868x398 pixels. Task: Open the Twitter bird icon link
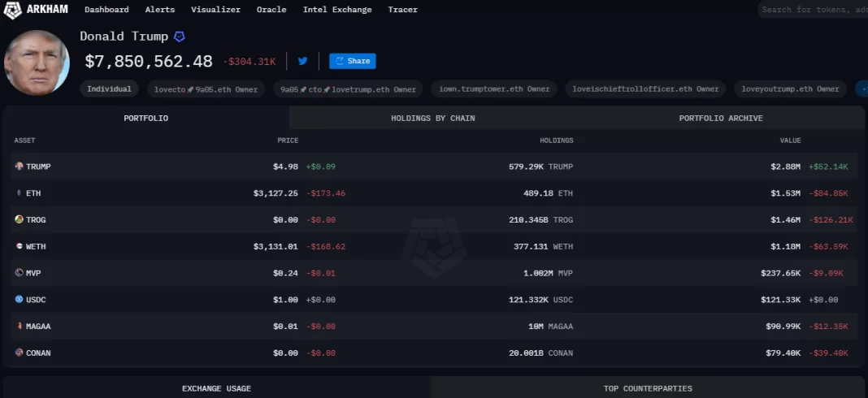(x=303, y=61)
